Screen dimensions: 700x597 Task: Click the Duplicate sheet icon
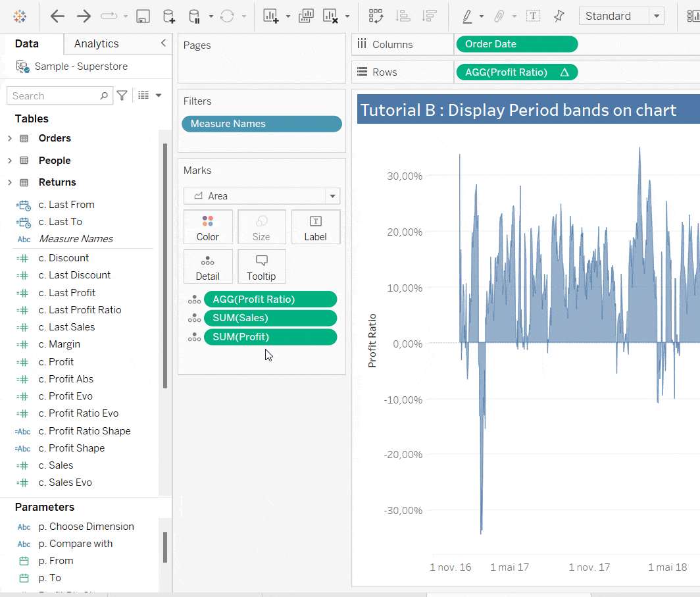pos(306,16)
